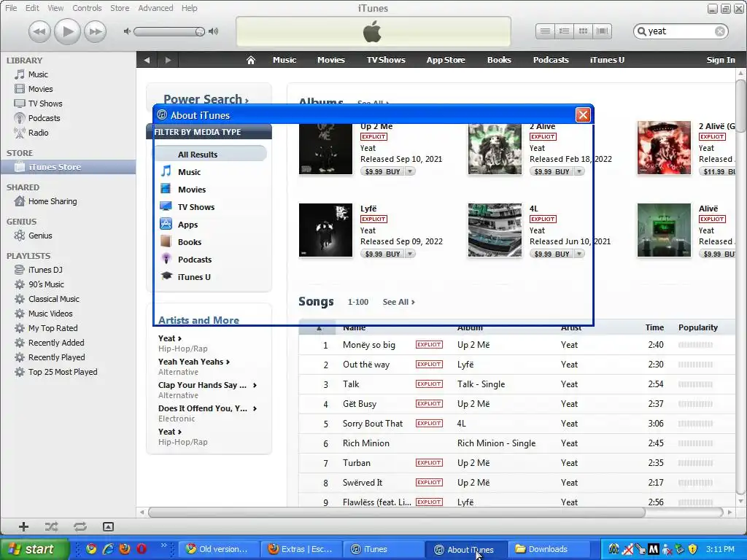Toggle repeat mode
Screen dimensions: 747x560
point(80,526)
